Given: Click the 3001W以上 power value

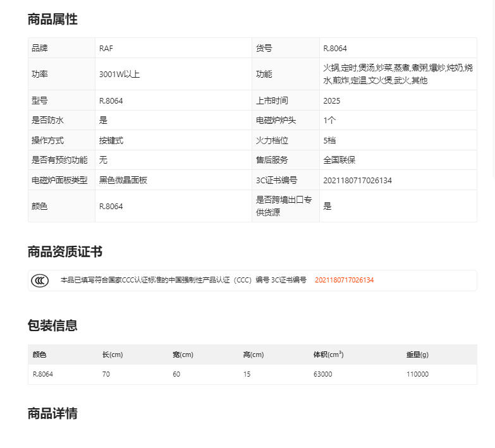Looking at the screenshot, I should 119,74.
